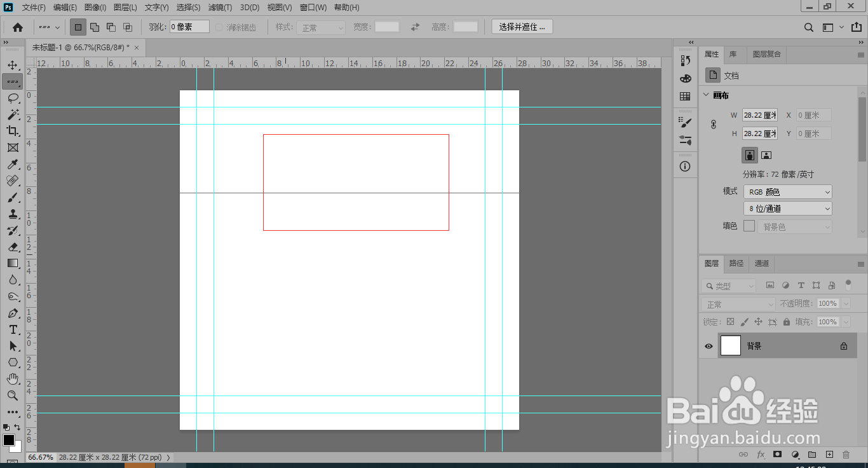This screenshot has height=468, width=868.
Task: Select the Move tool
Action: (x=13, y=65)
